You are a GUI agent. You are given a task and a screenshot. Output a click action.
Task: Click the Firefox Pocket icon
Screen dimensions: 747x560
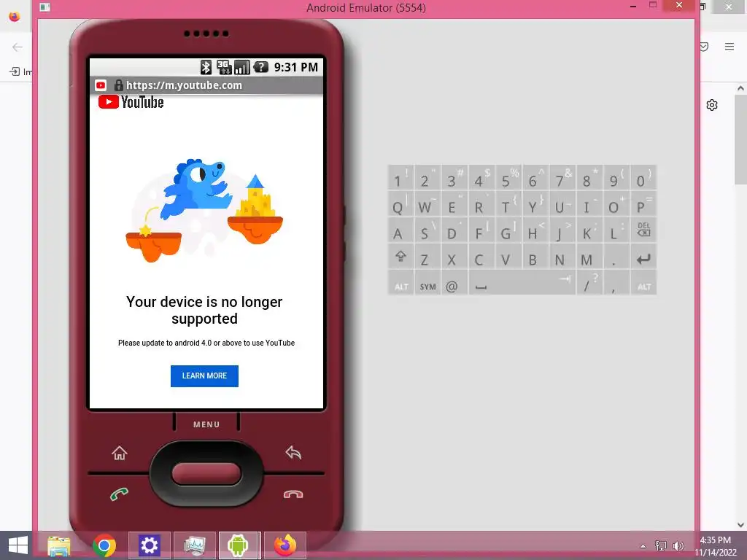point(705,46)
